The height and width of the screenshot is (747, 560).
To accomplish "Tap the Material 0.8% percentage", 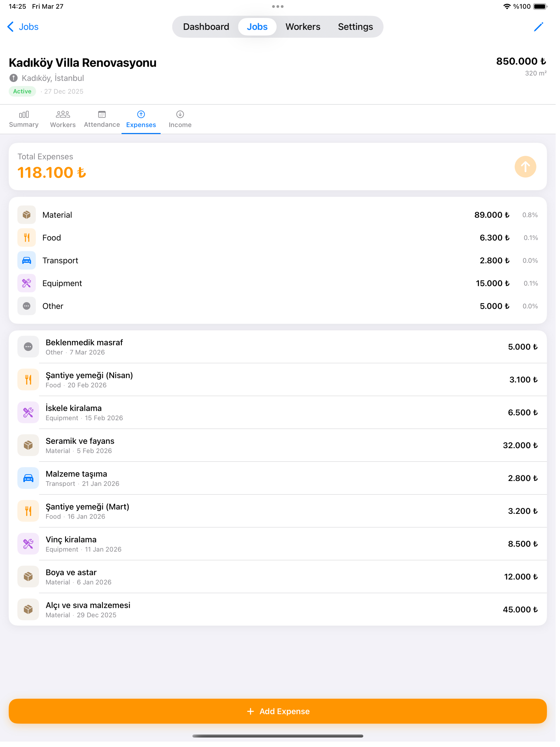I will (530, 215).
